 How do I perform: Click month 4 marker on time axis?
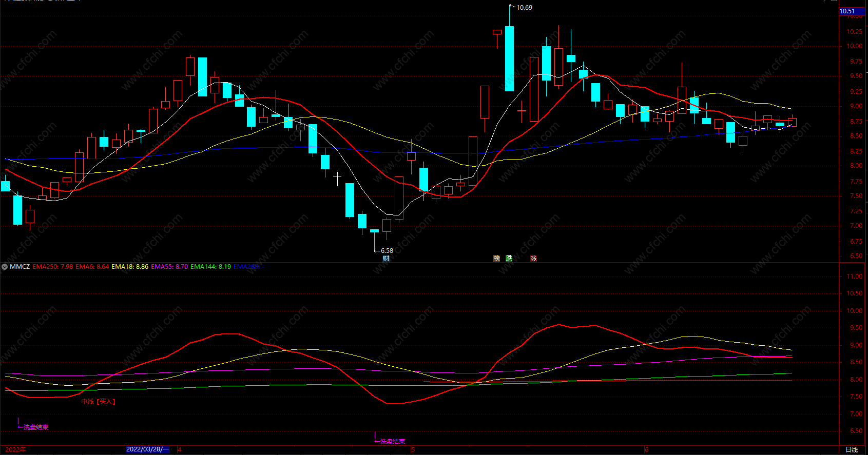pyautogui.click(x=179, y=450)
